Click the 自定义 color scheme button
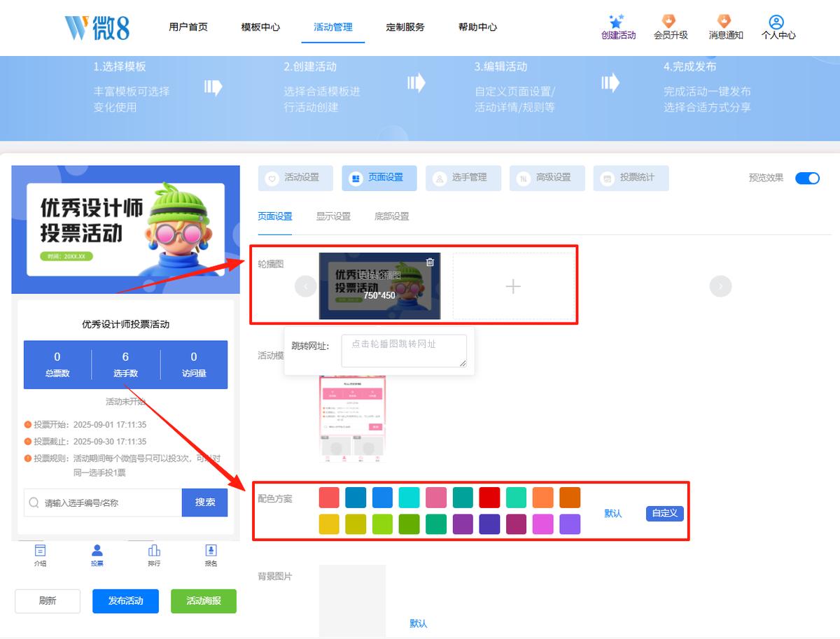 pyautogui.click(x=664, y=513)
